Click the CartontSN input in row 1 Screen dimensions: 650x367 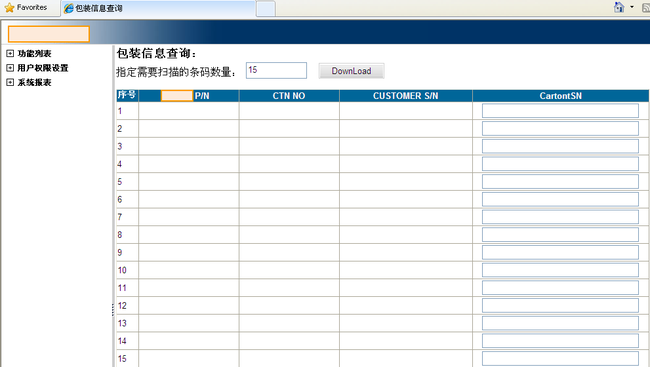pyautogui.click(x=560, y=111)
